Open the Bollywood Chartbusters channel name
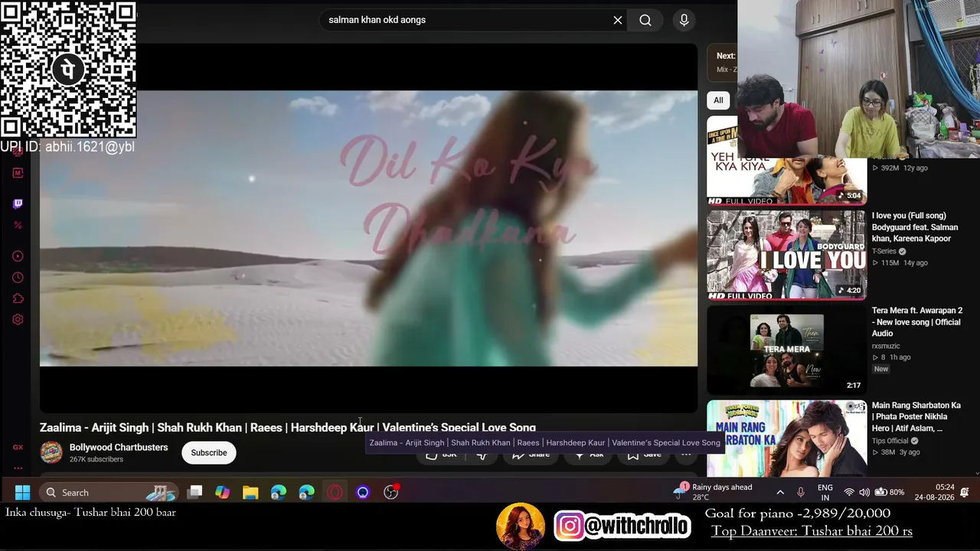This screenshot has height=551, width=980. 119,448
